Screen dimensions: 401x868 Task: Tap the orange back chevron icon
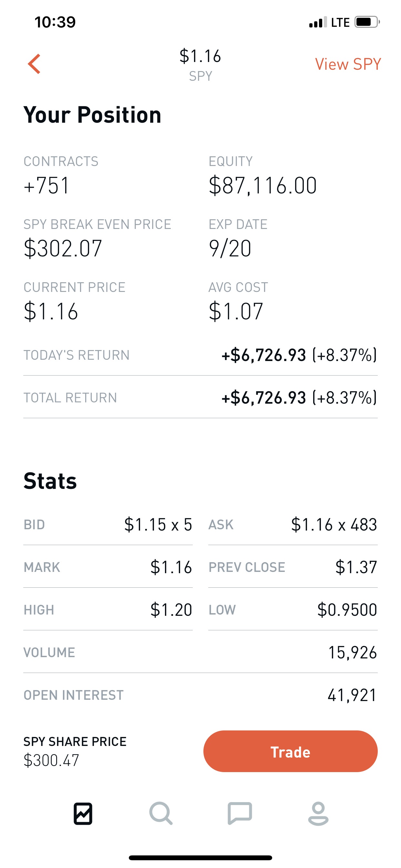point(34,64)
